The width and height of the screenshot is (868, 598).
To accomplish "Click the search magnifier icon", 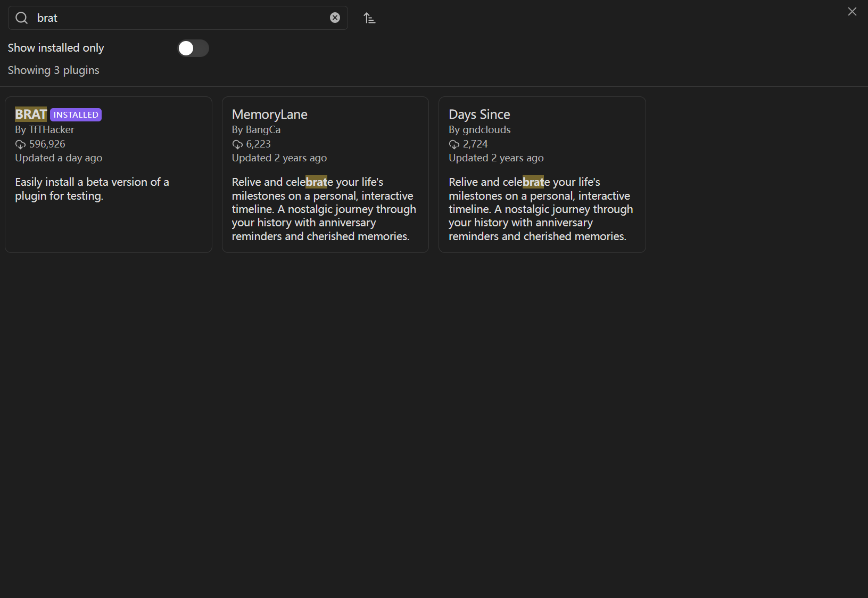I will pos(21,18).
